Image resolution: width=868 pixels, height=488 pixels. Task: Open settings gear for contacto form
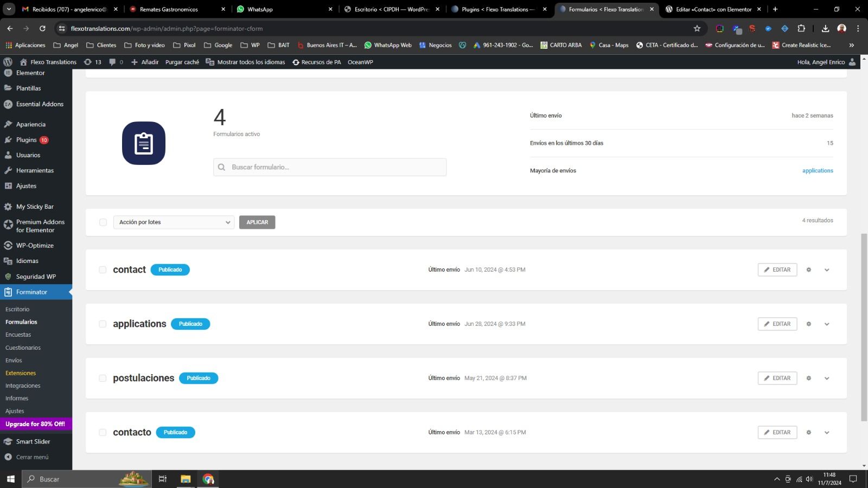pos(808,432)
